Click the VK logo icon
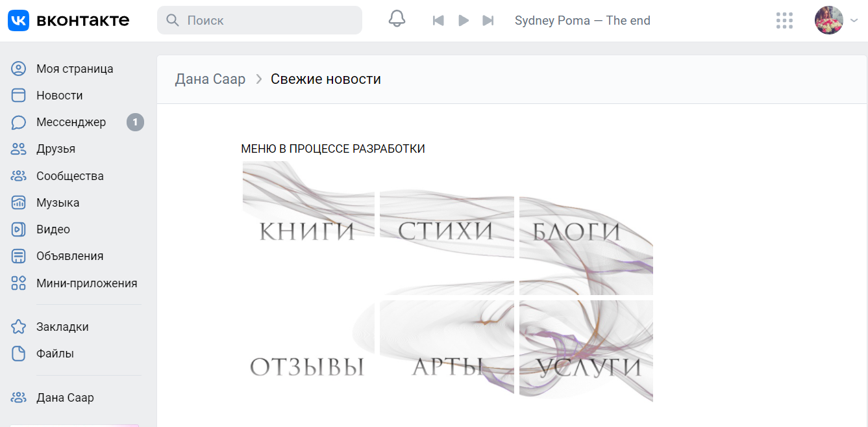Screen dimensions: 868x427 pyautogui.click(x=18, y=20)
